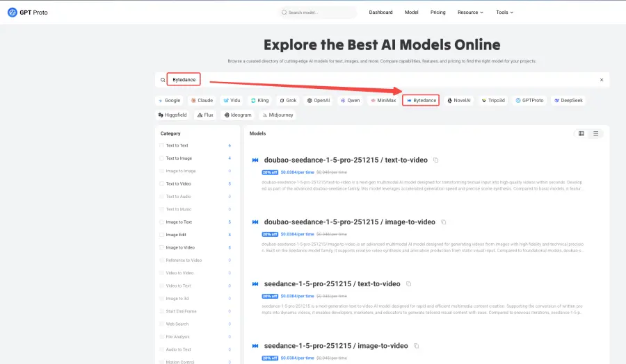Check the Image to 3d category
Image resolution: width=626 pixels, height=364 pixels.
pos(161,299)
